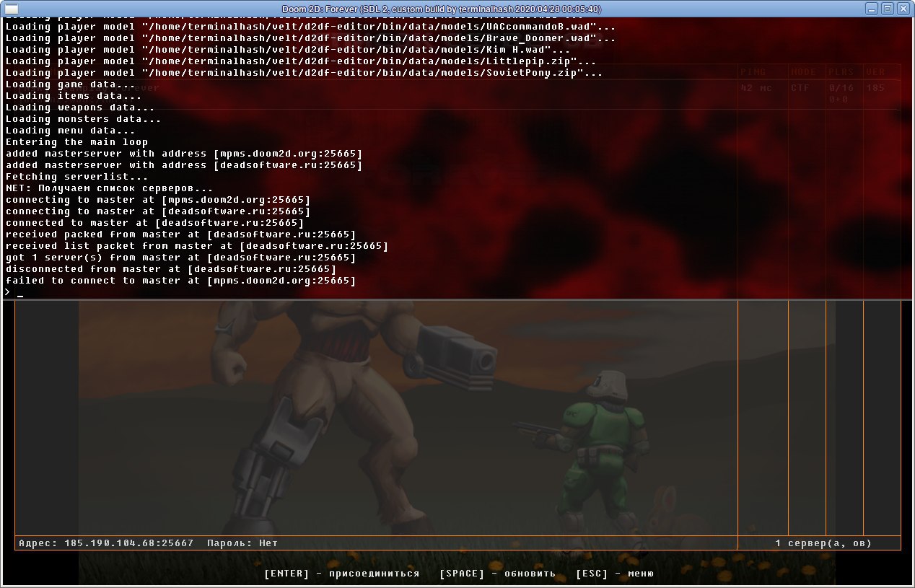The width and height of the screenshot is (915, 588).
Task: Click 'received list packet from master' line
Action: (x=197, y=246)
